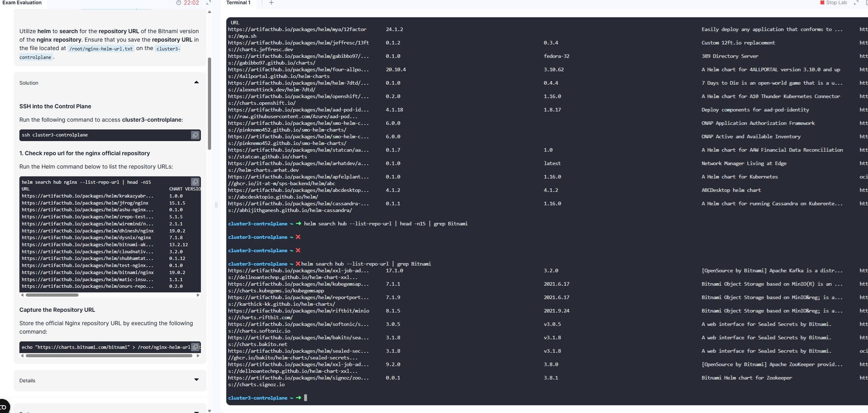
Task: Click the 22:02 timer text
Action: [191, 3]
